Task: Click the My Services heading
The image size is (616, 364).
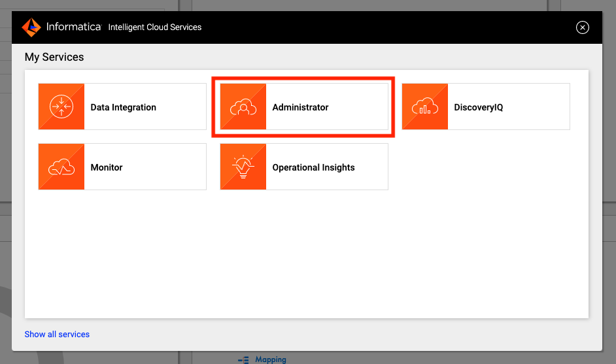Action: 54,57
